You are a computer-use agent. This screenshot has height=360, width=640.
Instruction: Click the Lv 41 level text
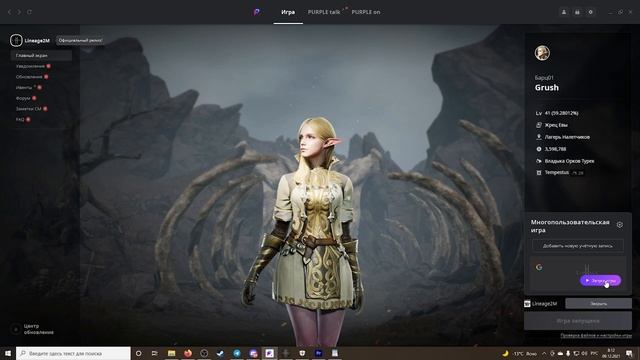[x=557, y=113]
